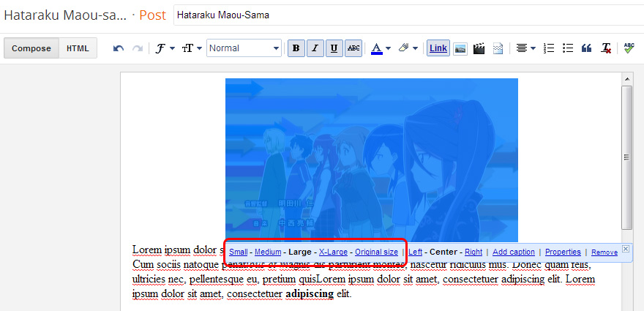Viewport: 644px width, 311px height.
Task: Insert a jump break
Action: pos(498,48)
